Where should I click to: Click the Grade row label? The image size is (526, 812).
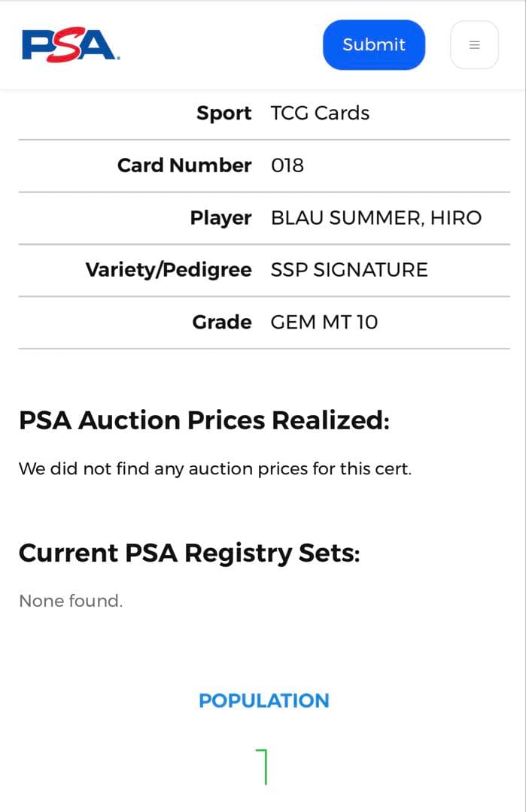(x=222, y=323)
